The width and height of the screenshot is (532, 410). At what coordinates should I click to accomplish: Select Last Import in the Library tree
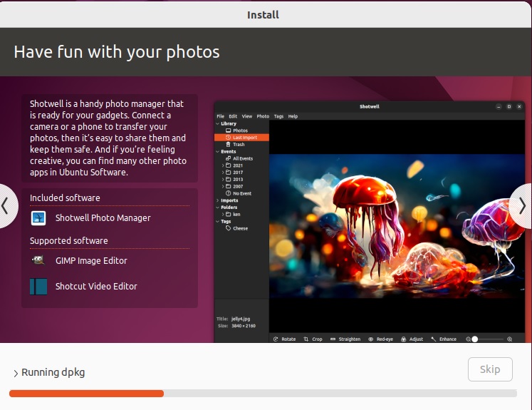click(245, 138)
